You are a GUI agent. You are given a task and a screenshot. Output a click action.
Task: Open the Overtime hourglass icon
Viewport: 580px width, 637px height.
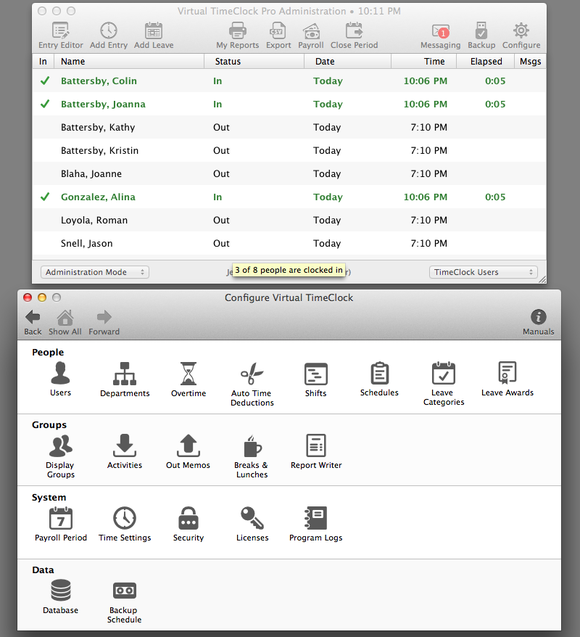tap(188, 373)
